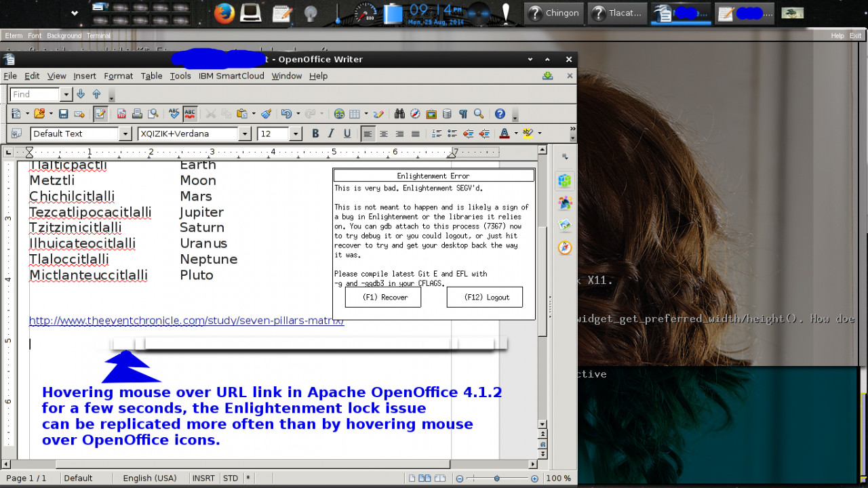The width and height of the screenshot is (868, 488).
Task: Justify text alignment
Action: click(x=415, y=134)
